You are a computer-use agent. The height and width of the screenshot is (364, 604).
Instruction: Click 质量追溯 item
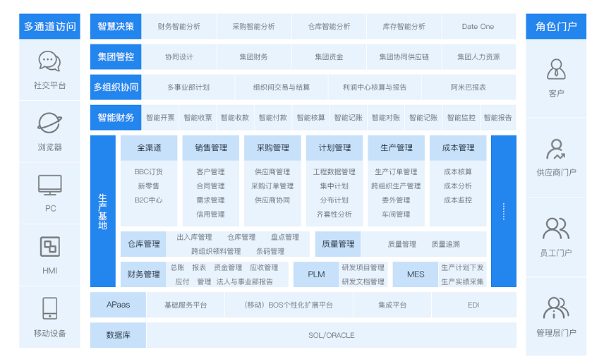[446, 244]
